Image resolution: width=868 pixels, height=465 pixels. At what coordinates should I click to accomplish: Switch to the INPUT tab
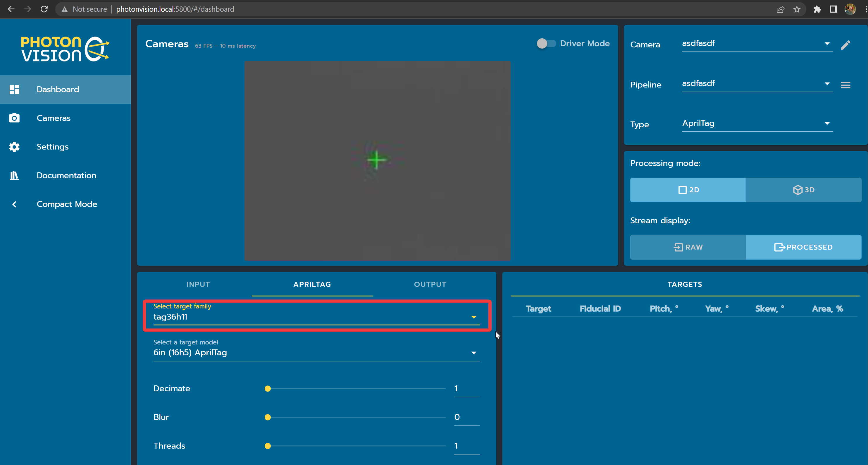tap(198, 284)
